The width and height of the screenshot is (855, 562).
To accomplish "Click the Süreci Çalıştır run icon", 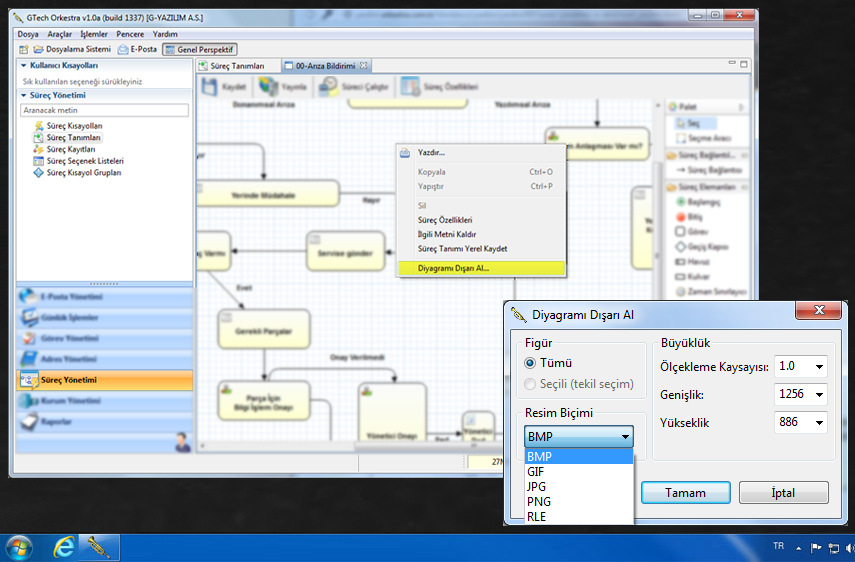I will point(329,87).
